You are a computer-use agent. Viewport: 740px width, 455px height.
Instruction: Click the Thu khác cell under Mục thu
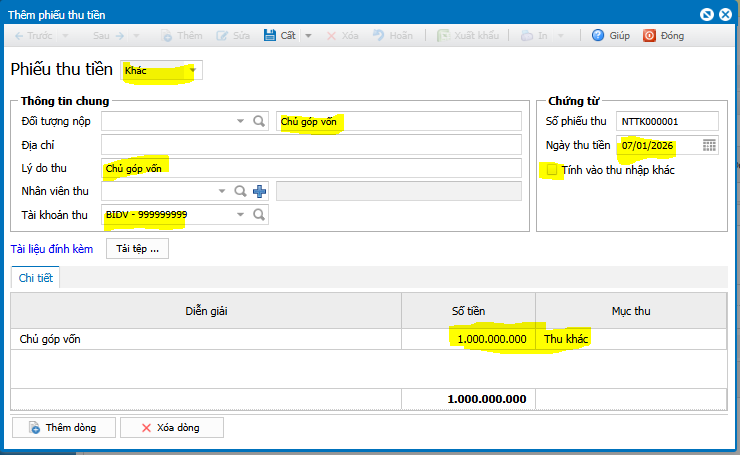[x=631, y=339]
